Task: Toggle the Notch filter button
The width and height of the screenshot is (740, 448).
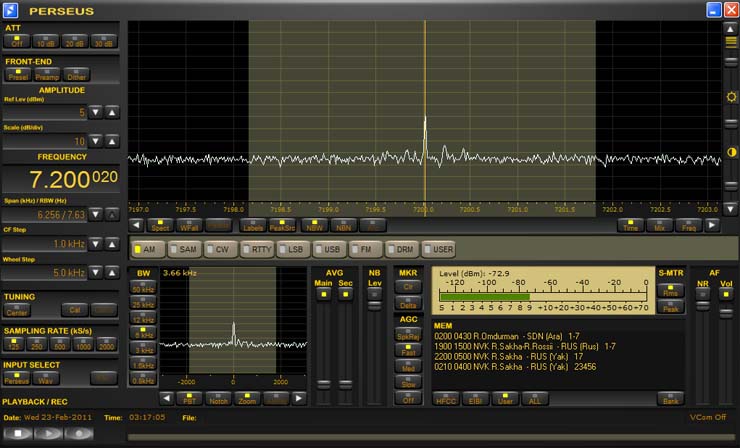Action: click(219, 398)
